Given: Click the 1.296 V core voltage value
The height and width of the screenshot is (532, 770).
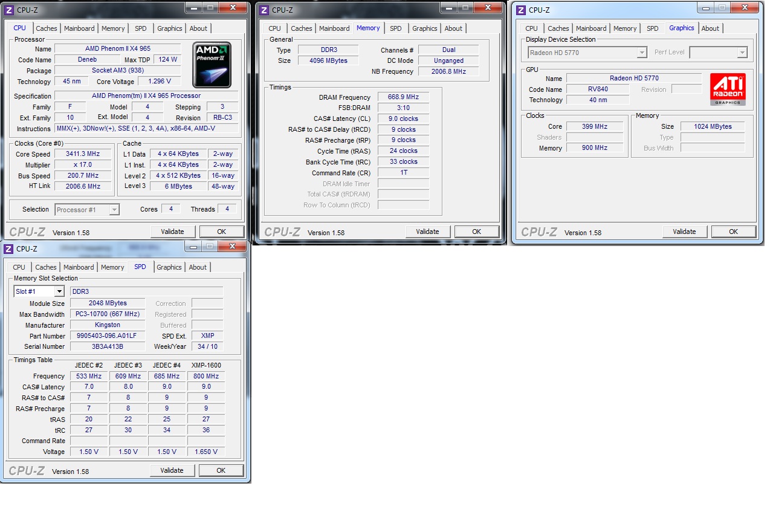Looking at the screenshot, I should pyautogui.click(x=160, y=81).
